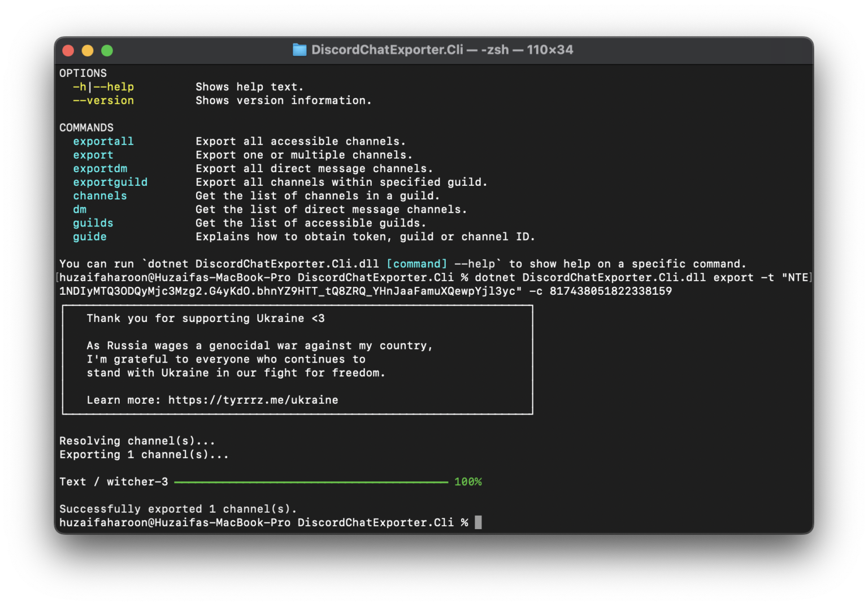Click the blue folder icon in title bar
The image size is (868, 606).
point(300,50)
